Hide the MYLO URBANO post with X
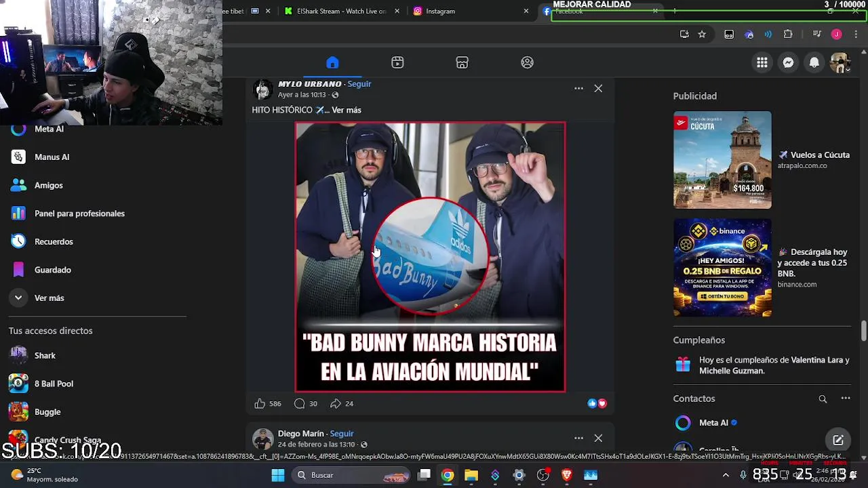 pos(598,88)
